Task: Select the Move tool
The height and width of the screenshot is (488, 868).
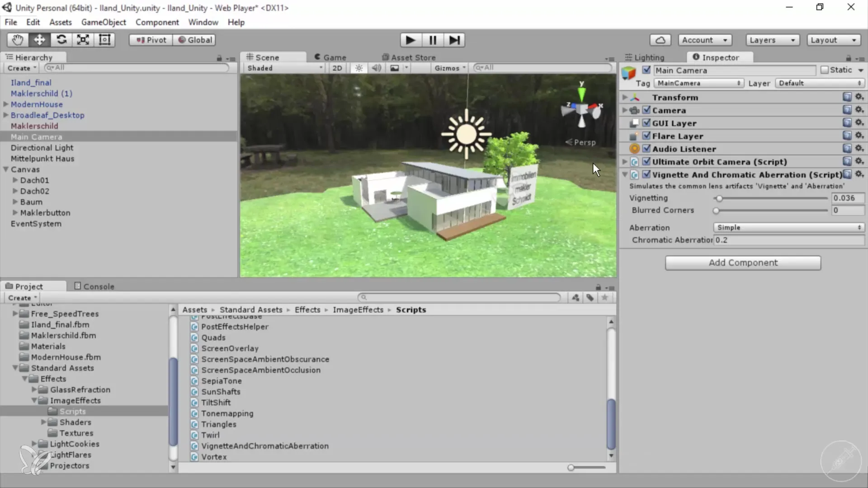Action: tap(39, 40)
